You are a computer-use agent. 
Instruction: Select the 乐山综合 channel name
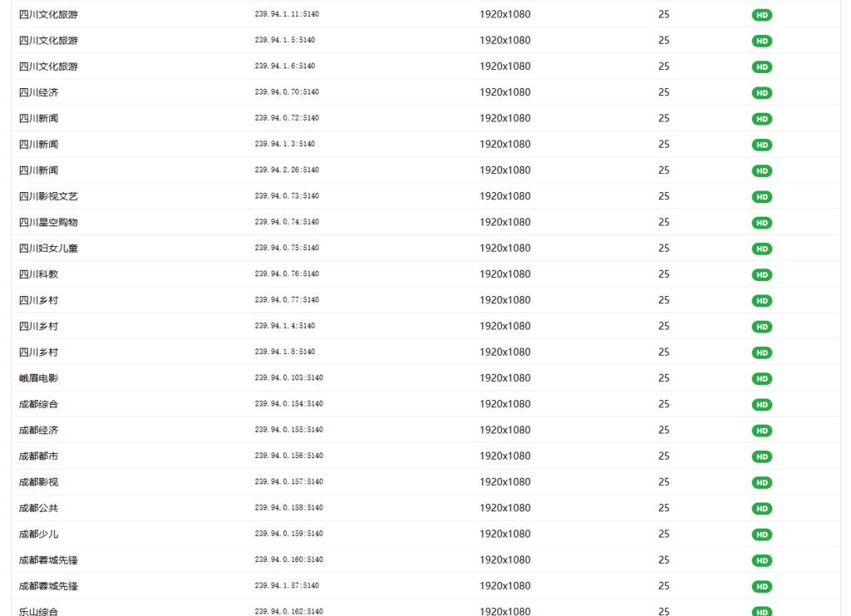(x=38, y=611)
